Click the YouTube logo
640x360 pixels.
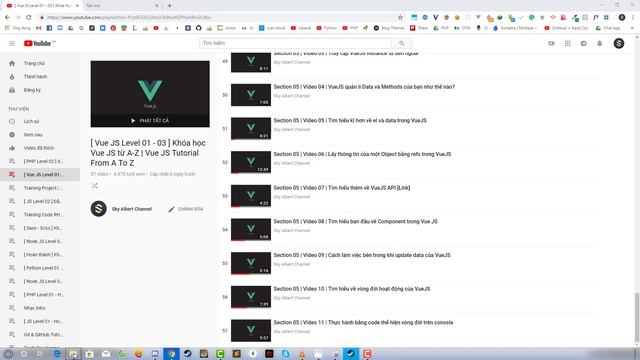39,43
